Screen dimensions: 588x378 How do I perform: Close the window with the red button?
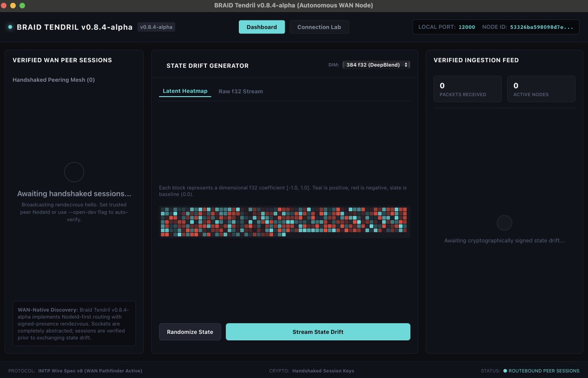tap(4, 5)
